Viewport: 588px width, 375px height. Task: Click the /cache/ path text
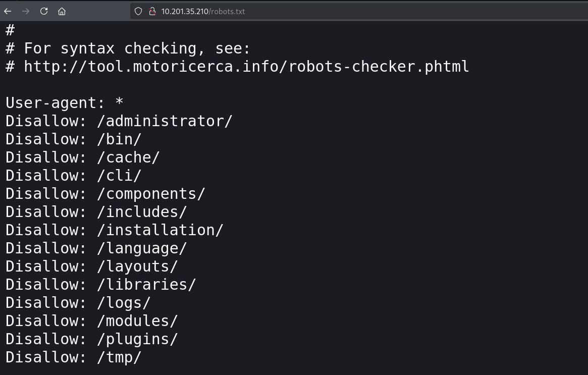click(128, 157)
